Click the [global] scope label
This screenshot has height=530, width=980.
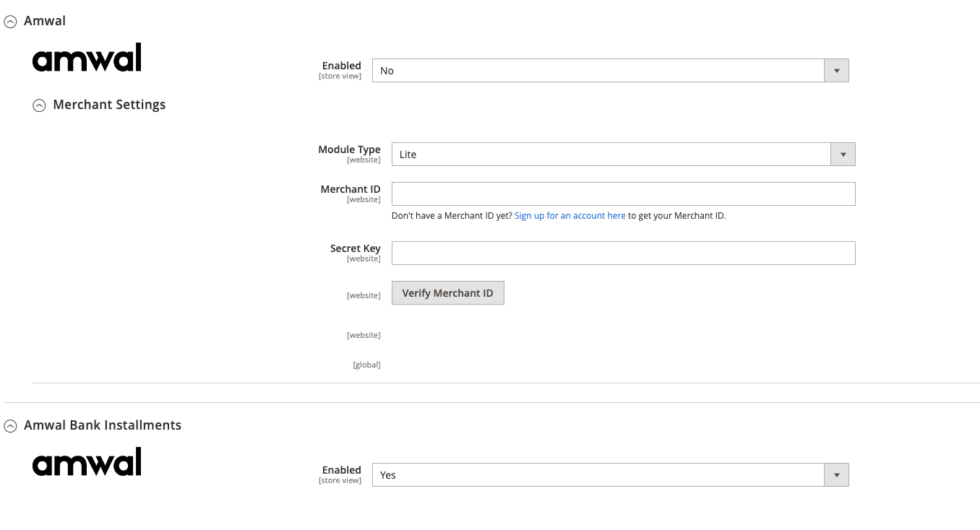[x=366, y=365]
